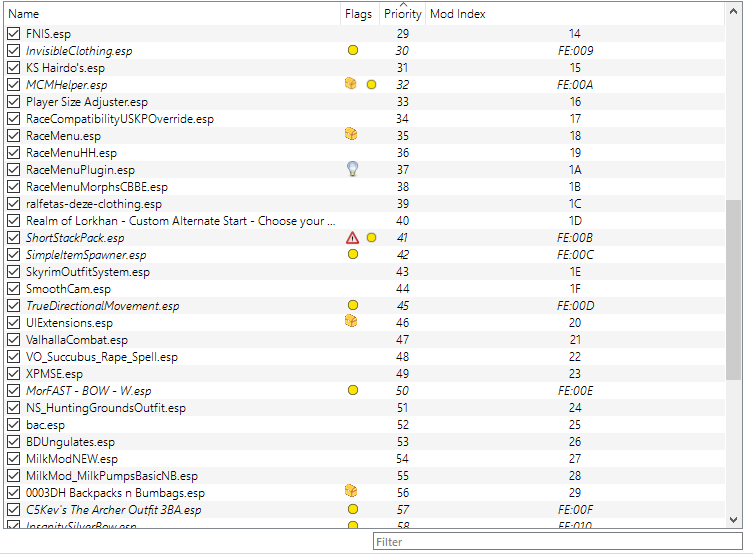
Task: Toggle the RaceMenuHH.esp checkbox
Action: [14, 153]
